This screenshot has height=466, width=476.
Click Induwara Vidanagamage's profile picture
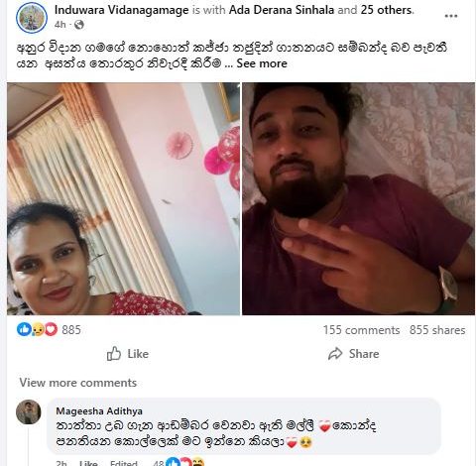pos(32,17)
